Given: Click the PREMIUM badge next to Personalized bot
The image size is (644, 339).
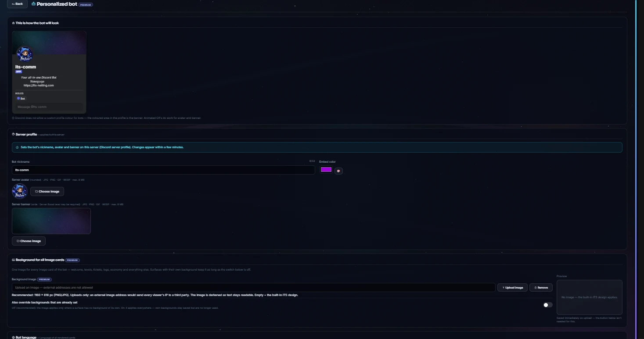Looking at the screenshot, I should [86, 4].
